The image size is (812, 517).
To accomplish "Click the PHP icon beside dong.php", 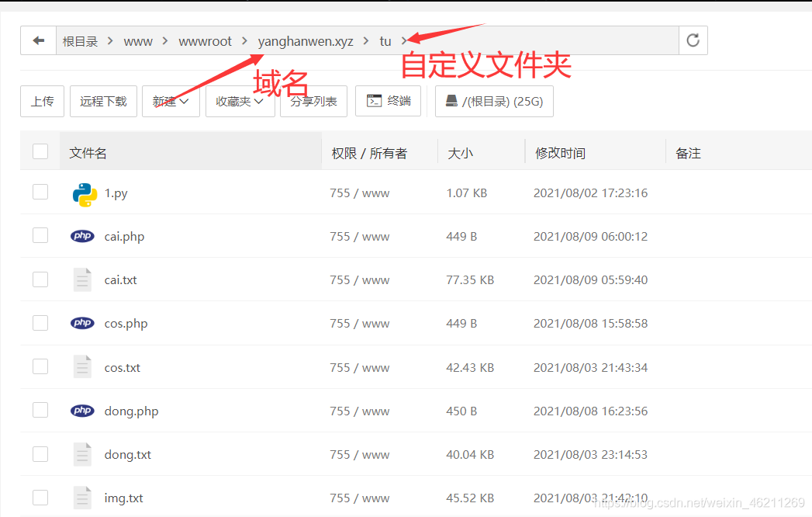I will 82,410.
